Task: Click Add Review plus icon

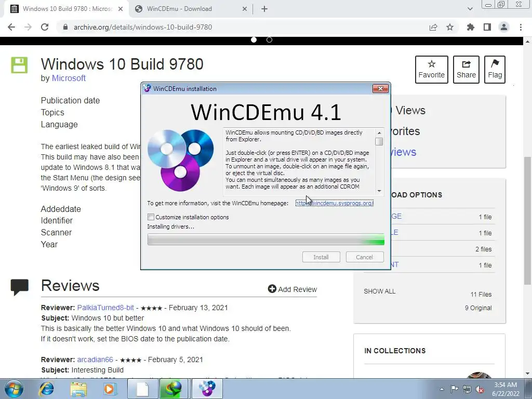Action: tap(272, 289)
